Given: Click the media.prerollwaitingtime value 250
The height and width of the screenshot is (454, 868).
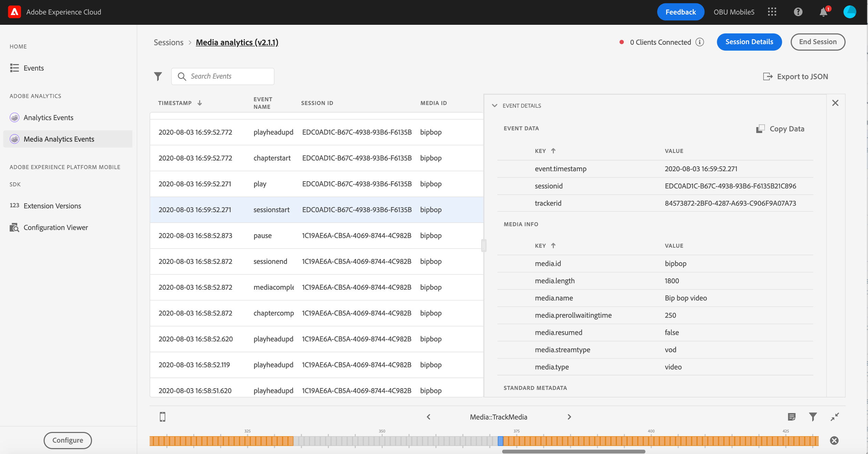Looking at the screenshot, I should coord(670,315).
